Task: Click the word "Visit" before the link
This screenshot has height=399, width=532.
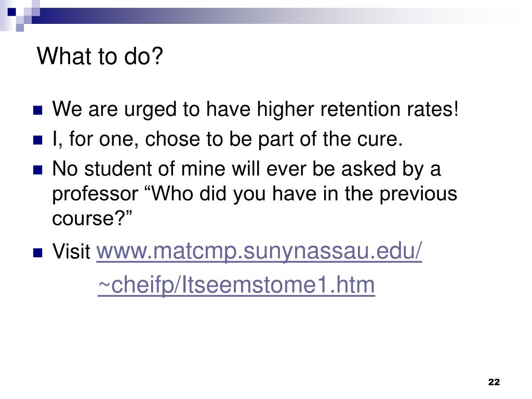Action: coord(71,251)
